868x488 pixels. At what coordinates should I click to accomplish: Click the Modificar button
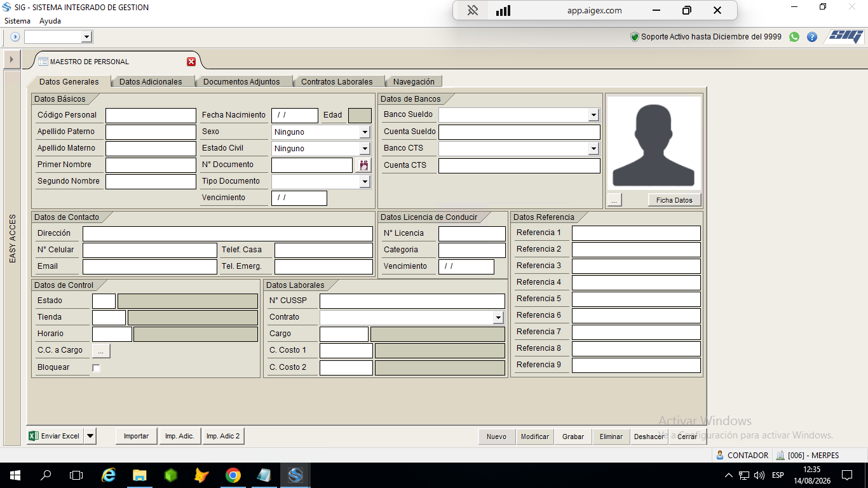click(x=535, y=437)
